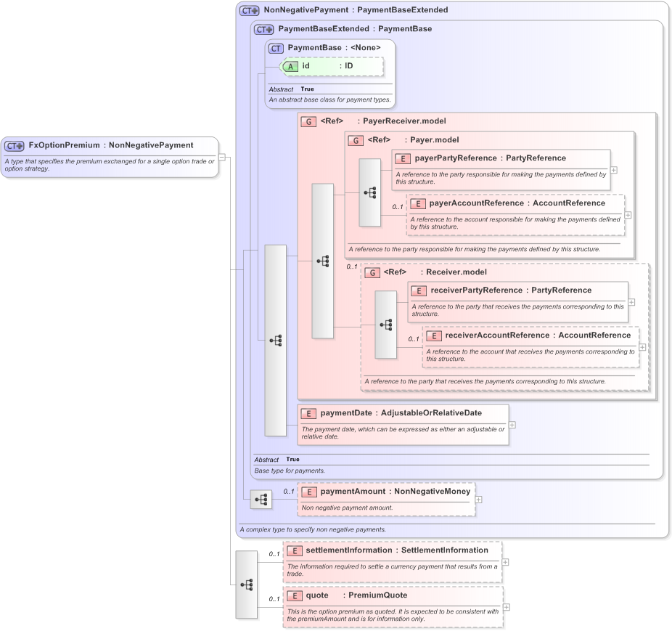Expand payerPartyReference with its plus box

[x=613, y=170]
